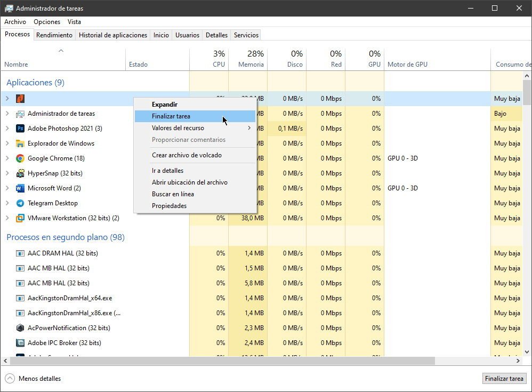Click the Explorador de Windows icon
This screenshot has height=392, width=532.
pos(21,143)
